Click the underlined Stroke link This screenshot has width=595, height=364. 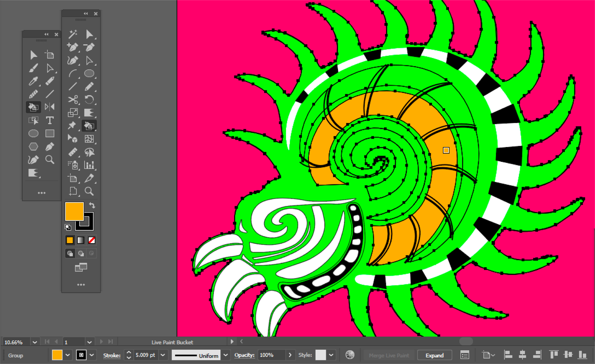click(111, 355)
